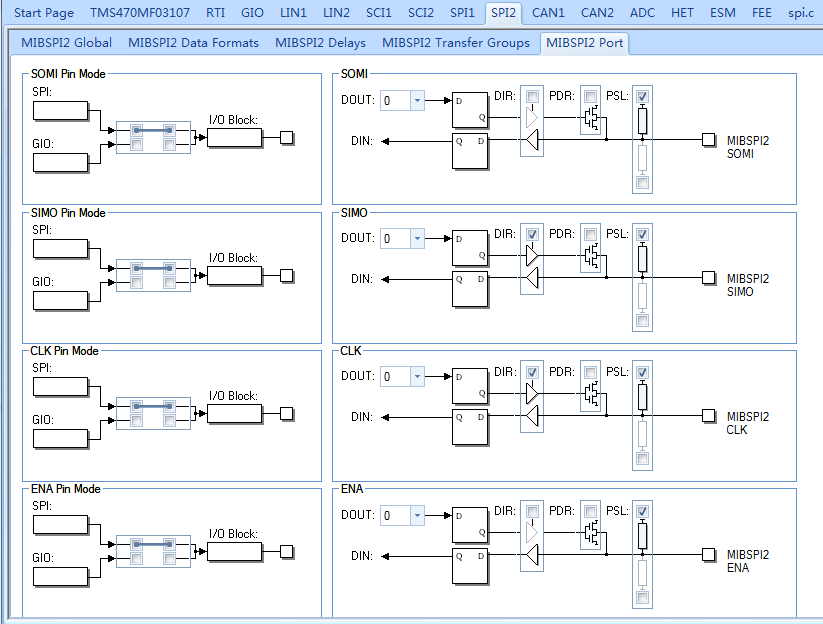Check the SIMO lower pull-down checkbox
This screenshot has height=624, width=823.
642,321
